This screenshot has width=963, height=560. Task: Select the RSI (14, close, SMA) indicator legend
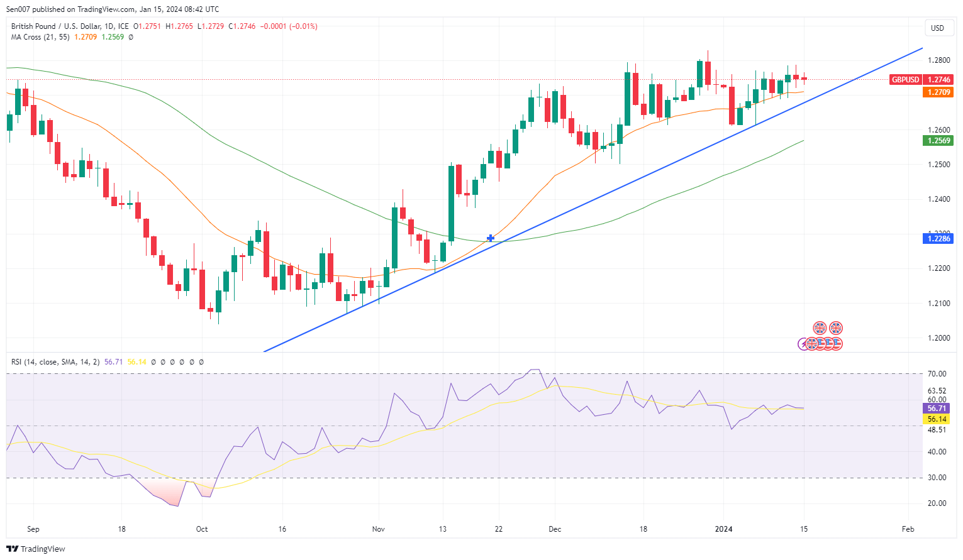click(x=55, y=362)
